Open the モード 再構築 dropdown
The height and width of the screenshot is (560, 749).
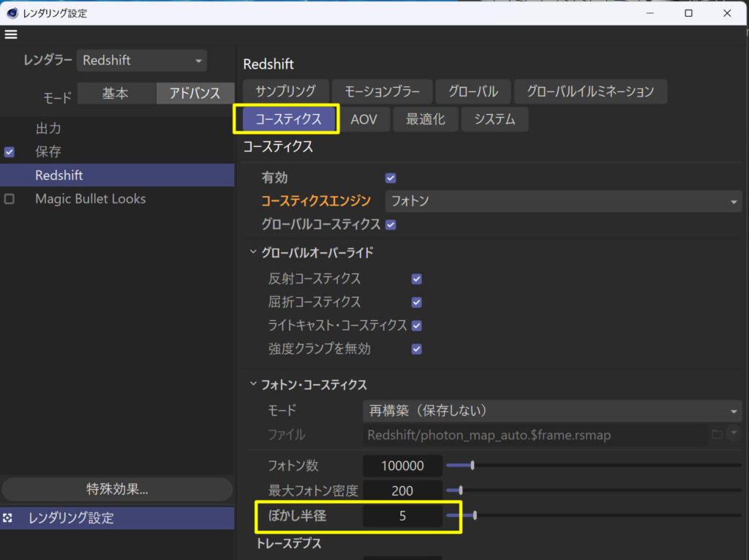click(x=552, y=411)
